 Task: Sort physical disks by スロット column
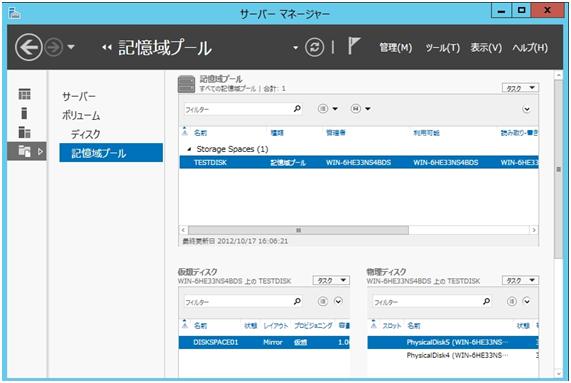392,325
